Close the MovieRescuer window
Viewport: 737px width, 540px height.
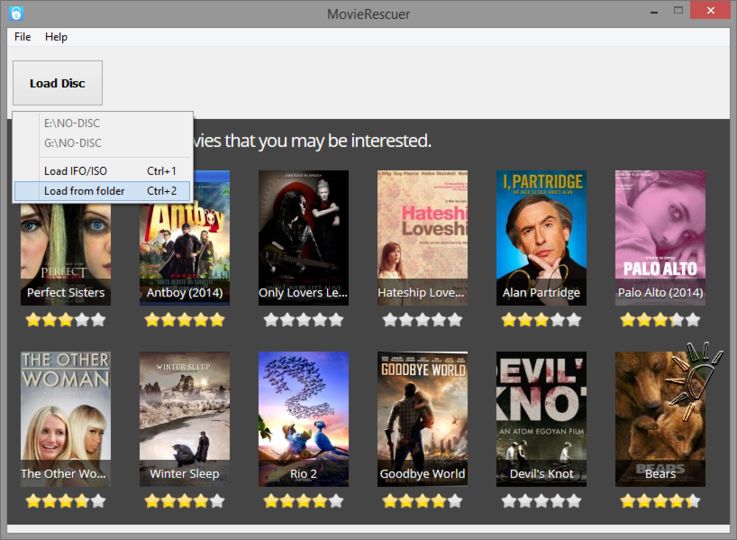[x=711, y=10]
